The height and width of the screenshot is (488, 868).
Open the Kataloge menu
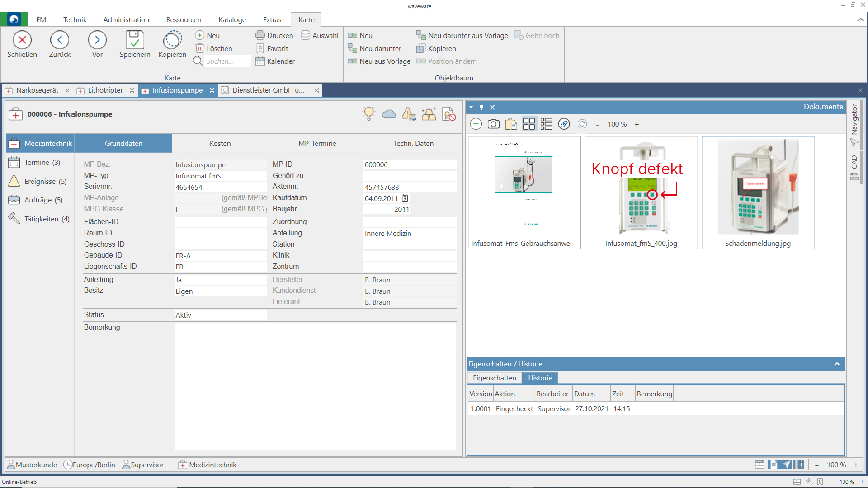232,19
